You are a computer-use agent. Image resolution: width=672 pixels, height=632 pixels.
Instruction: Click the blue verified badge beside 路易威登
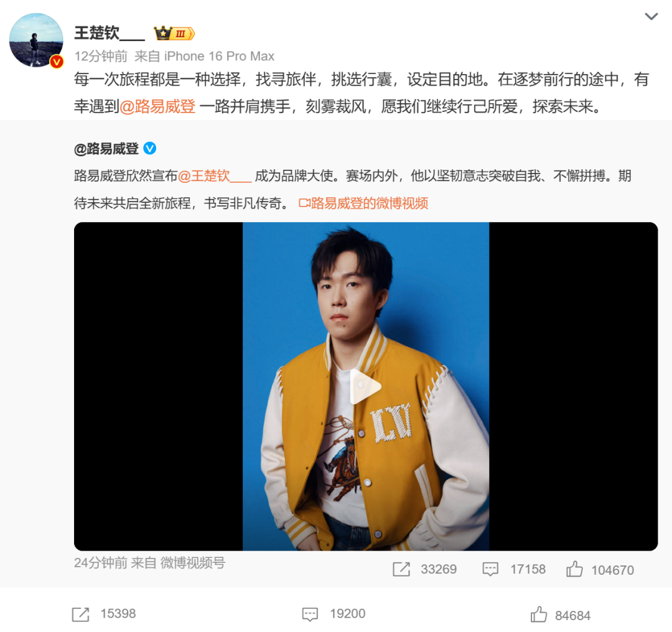149,148
